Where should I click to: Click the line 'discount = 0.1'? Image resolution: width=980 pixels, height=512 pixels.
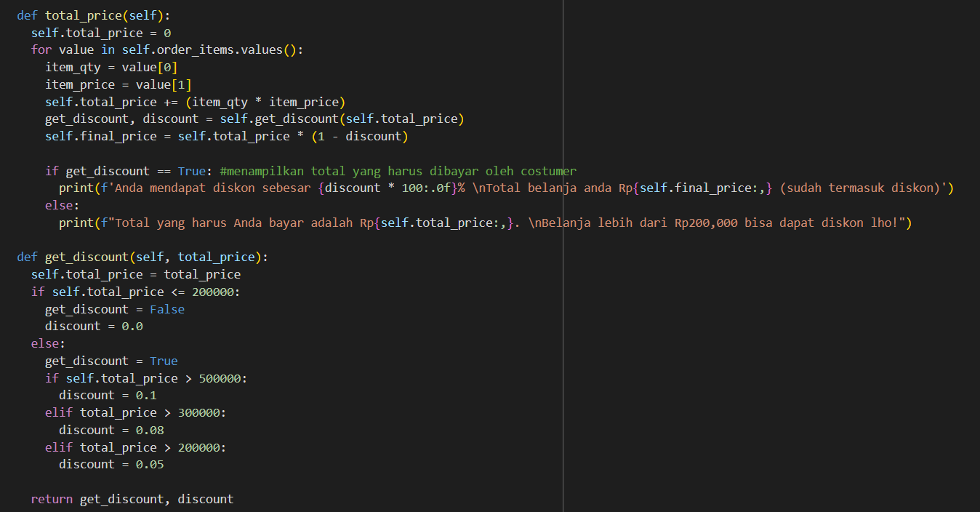click(108, 395)
